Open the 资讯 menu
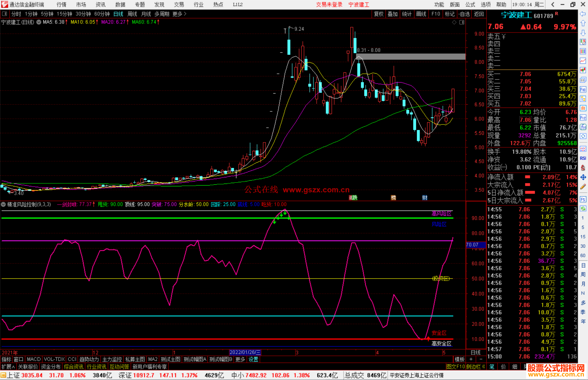This screenshot has height=380, width=588. pos(101,5)
